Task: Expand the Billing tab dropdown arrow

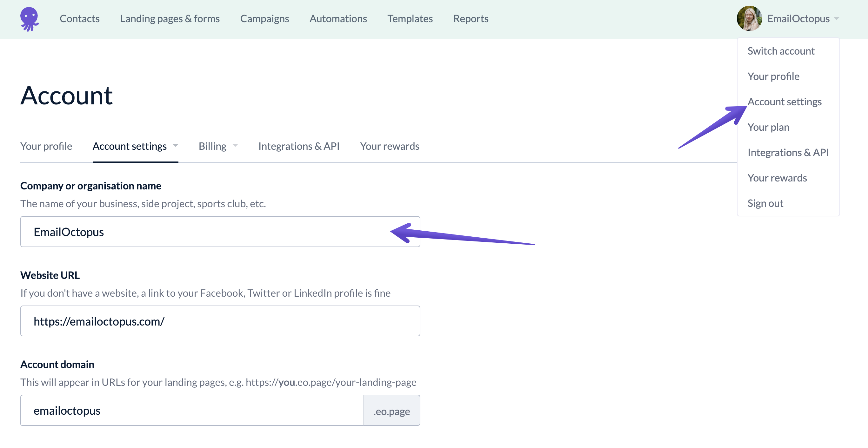Action: [x=235, y=146]
